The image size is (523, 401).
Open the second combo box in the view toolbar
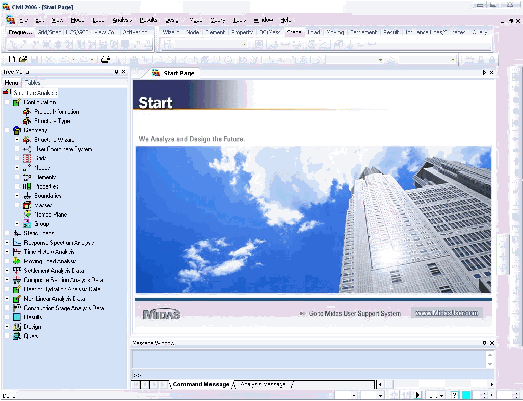coord(453,60)
